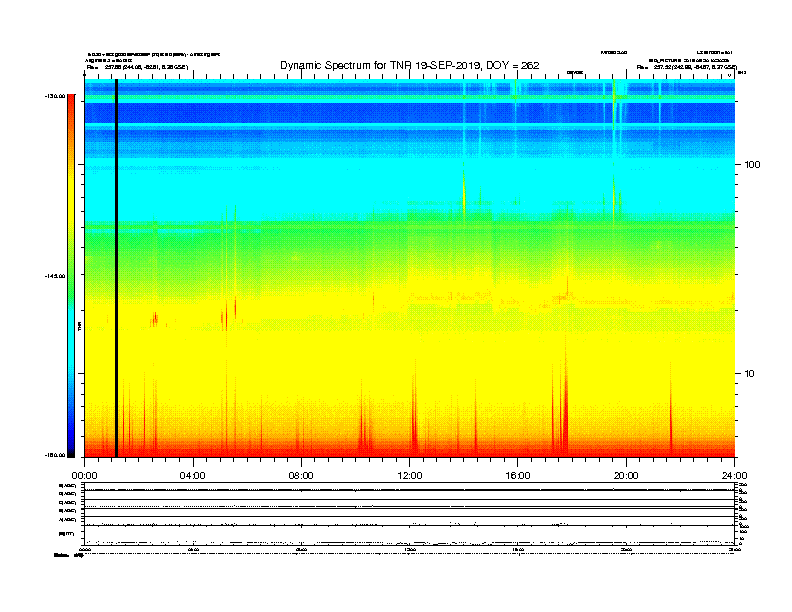This screenshot has width=792, height=612.
Task: Click the 24:00 time axis label
Action: [x=734, y=476]
